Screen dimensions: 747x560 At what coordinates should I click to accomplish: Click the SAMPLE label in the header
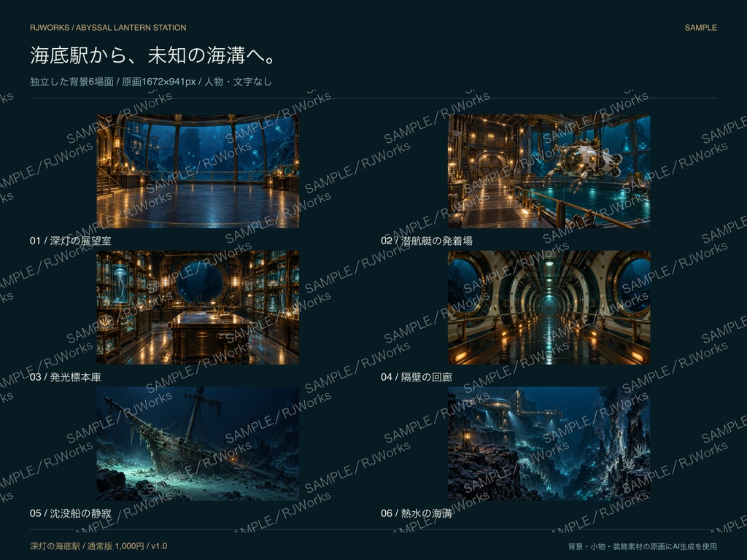point(701,28)
